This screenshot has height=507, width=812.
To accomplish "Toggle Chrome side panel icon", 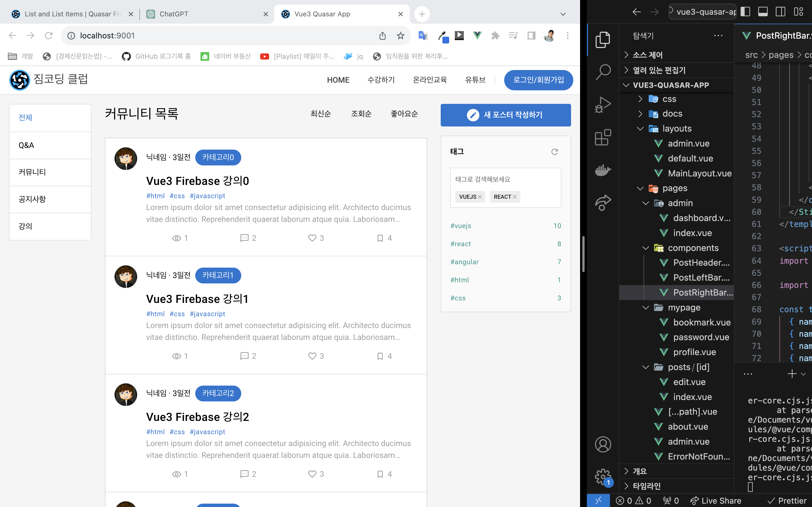I will click(x=531, y=36).
